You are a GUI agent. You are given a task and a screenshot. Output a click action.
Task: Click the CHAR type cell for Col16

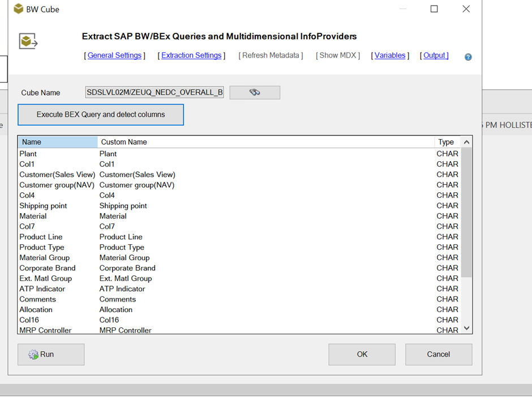(448, 320)
